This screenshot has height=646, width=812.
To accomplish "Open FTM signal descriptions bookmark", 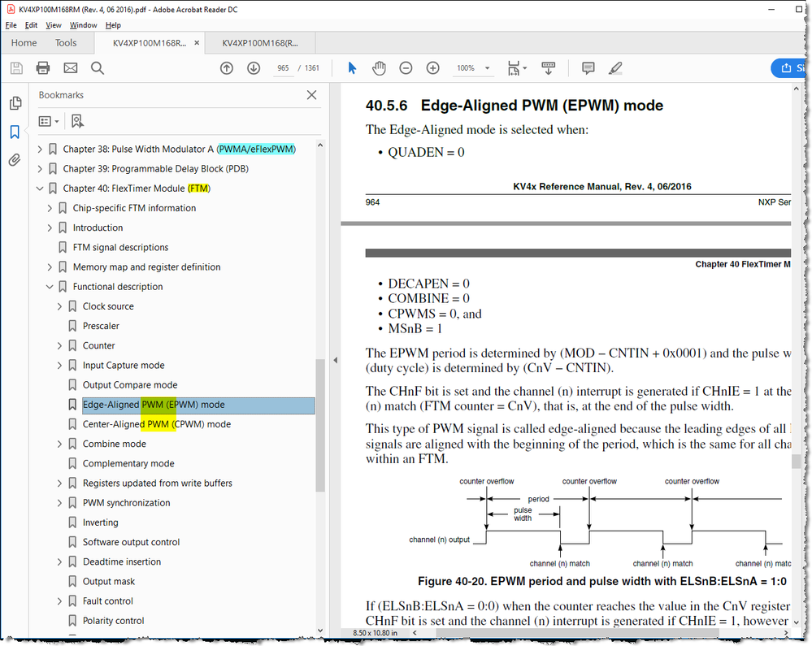I will tap(120, 247).
